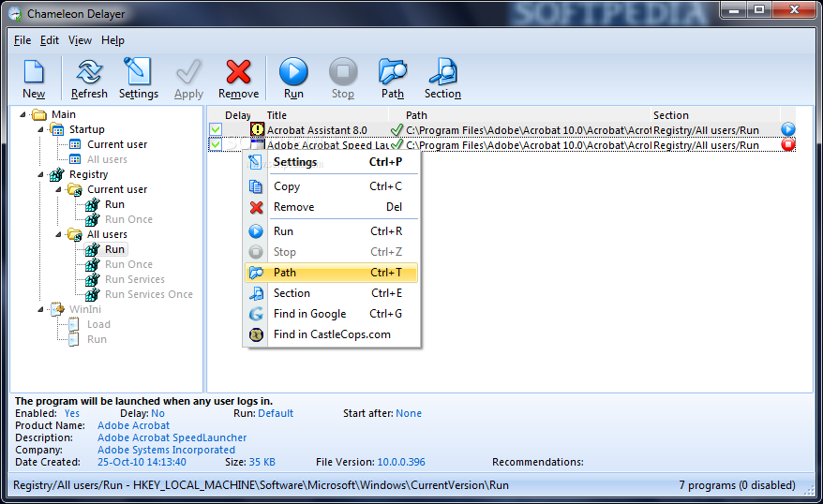
Task: Click the Delay column header
Action: click(238, 115)
